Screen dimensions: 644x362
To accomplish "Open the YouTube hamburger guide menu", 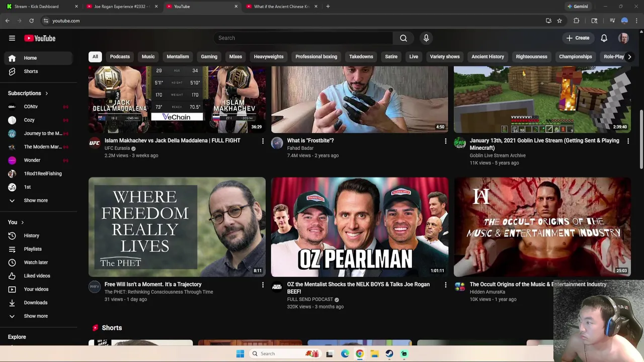I will (x=12, y=38).
